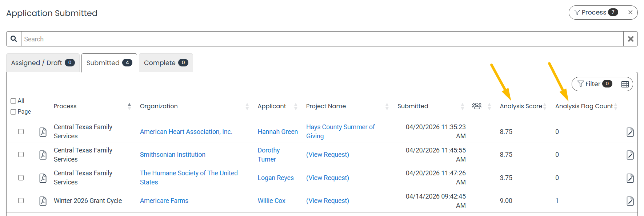
Task: Click the 3.75 analysis score value
Action: pos(506,178)
